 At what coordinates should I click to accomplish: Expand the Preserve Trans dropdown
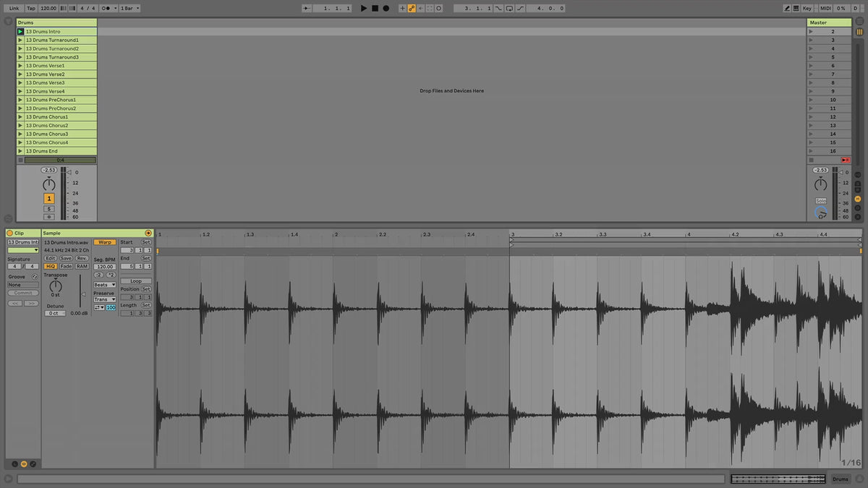105,299
